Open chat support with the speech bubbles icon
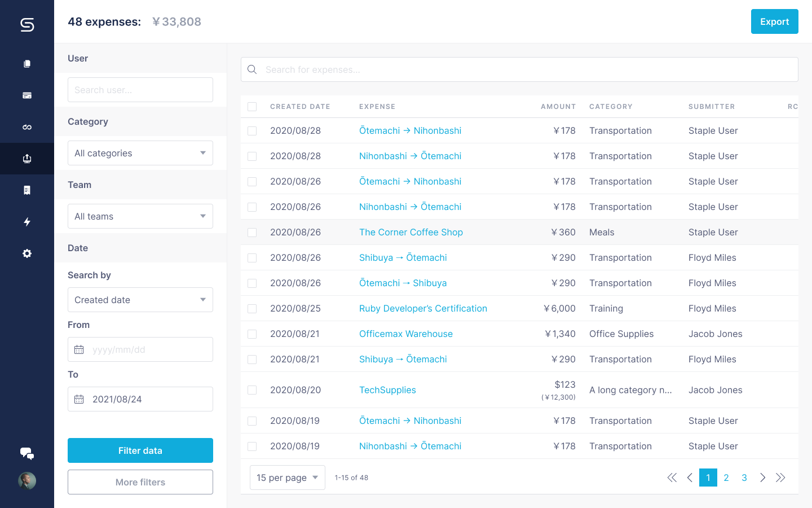The height and width of the screenshot is (508, 812). tap(27, 453)
